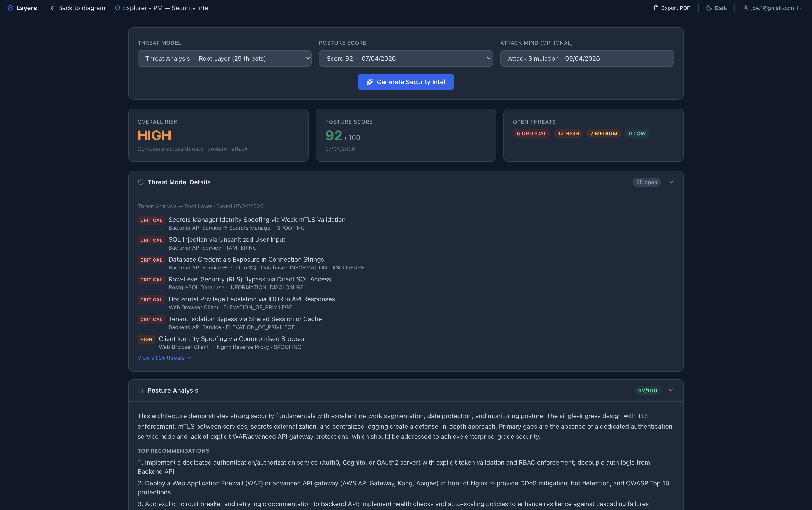
Task: Open the Threat Model dropdown
Action: pyautogui.click(x=224, y=58)
